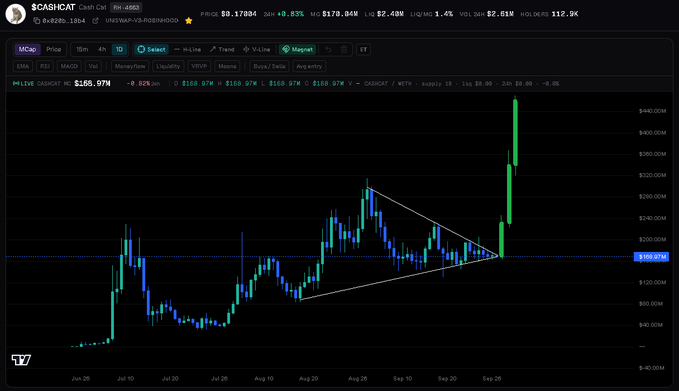The width and height of the screenshot is (679, 391).
Task: Click the $440.00M axis label
Action: tap(652, 111)
